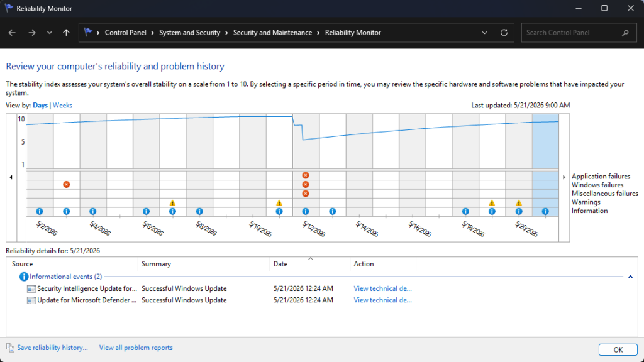The height and width of the screenshot is (362, 644).
Task: Select the information icon for 5/13/2026
Action: pos(333,211)
